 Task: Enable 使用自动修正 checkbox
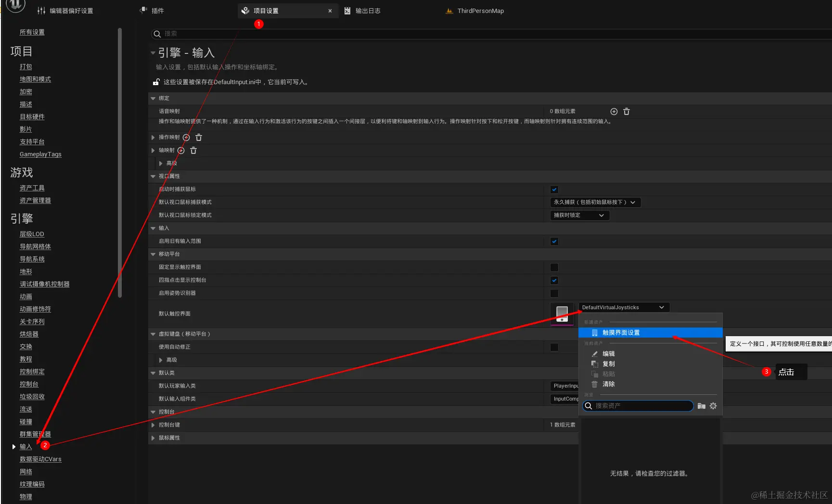pyautogui.click(x=554, y=347)
